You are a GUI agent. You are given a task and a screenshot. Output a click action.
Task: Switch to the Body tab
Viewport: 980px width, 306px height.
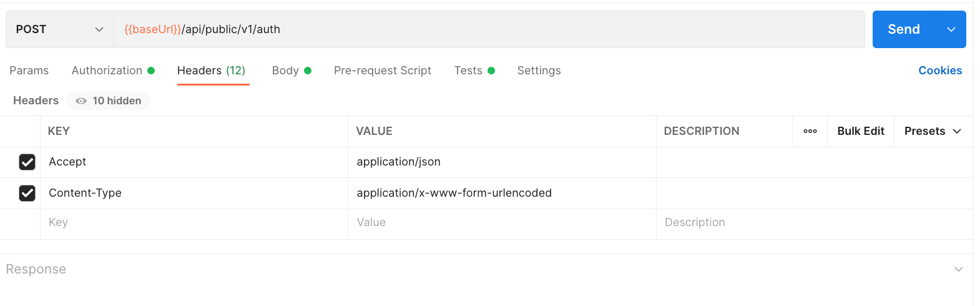point(285,71)
